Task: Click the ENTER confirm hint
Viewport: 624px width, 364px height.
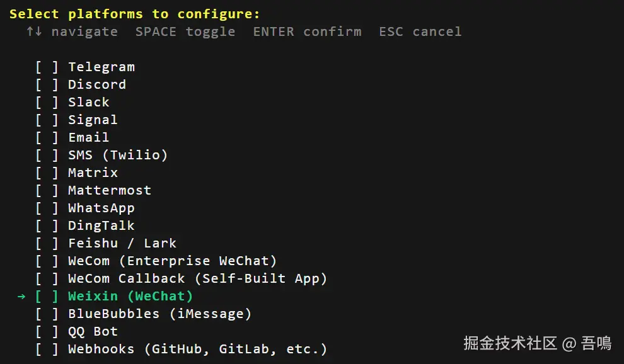Action: click(x=307, y=31)
